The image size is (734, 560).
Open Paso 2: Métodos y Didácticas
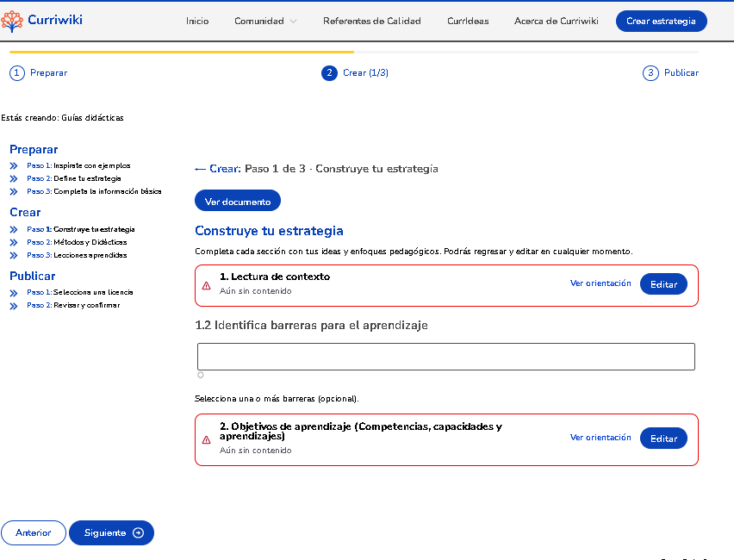click(78, 242)
